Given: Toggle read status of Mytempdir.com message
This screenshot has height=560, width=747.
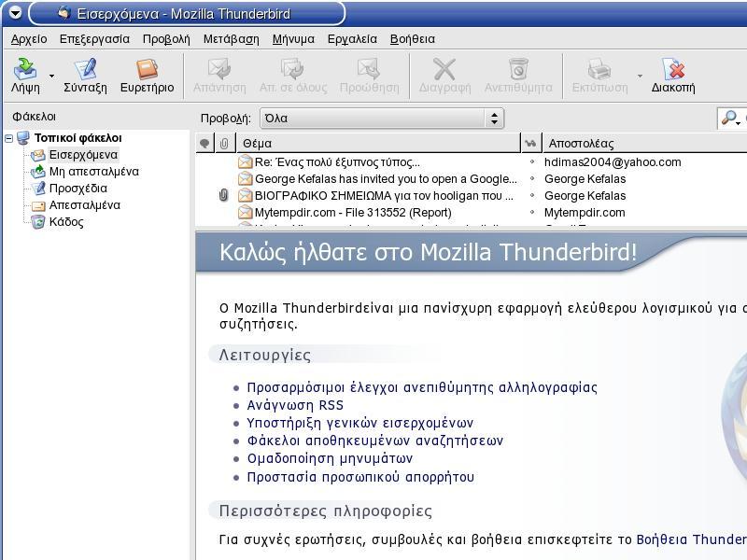Looking at the screenshot, I should click(532, 213).
